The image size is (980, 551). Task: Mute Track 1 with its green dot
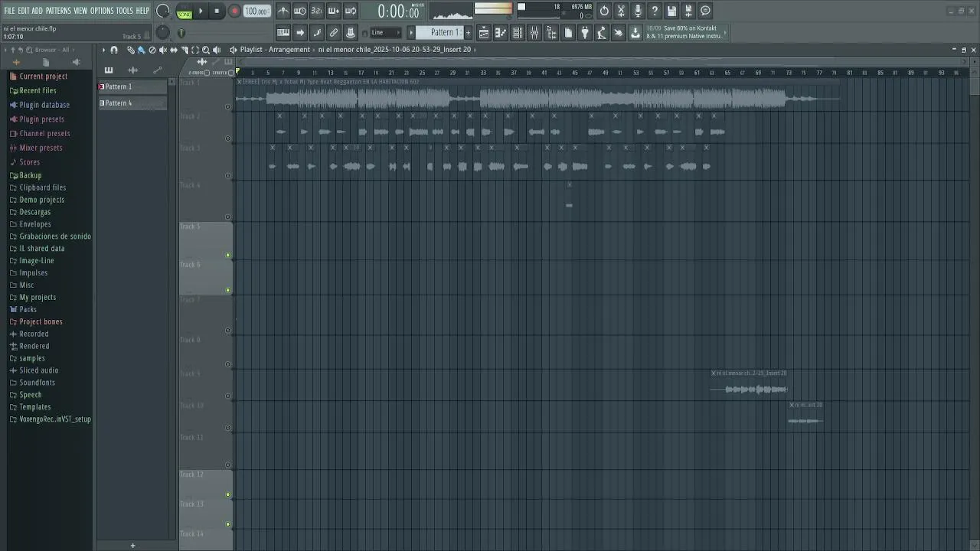[227, 106]
